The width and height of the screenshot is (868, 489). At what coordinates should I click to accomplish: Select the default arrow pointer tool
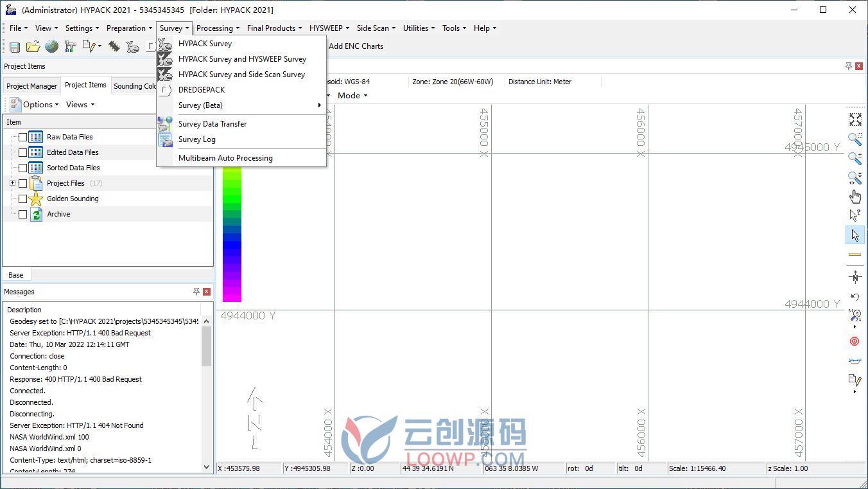point(855,235)
